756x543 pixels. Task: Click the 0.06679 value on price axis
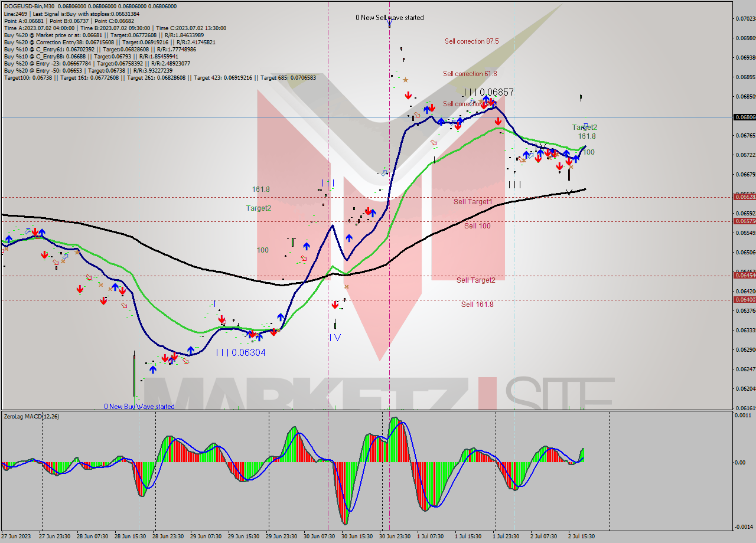pyautogui.click(x=745, y=174)
